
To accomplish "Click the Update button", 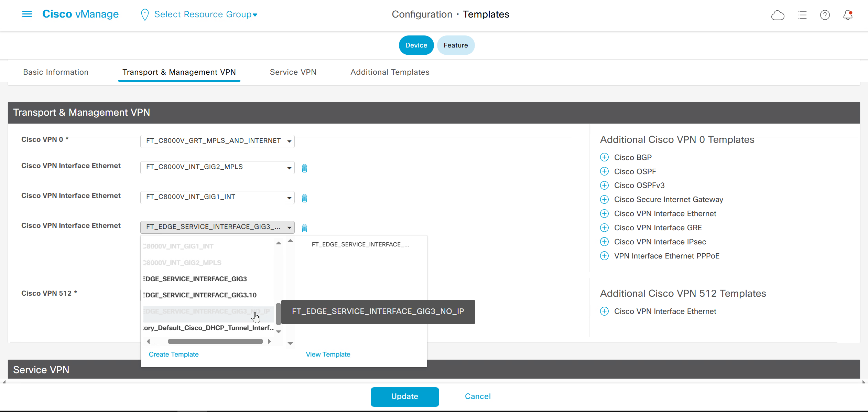I will pyautogui.click(x=404, y=397).
